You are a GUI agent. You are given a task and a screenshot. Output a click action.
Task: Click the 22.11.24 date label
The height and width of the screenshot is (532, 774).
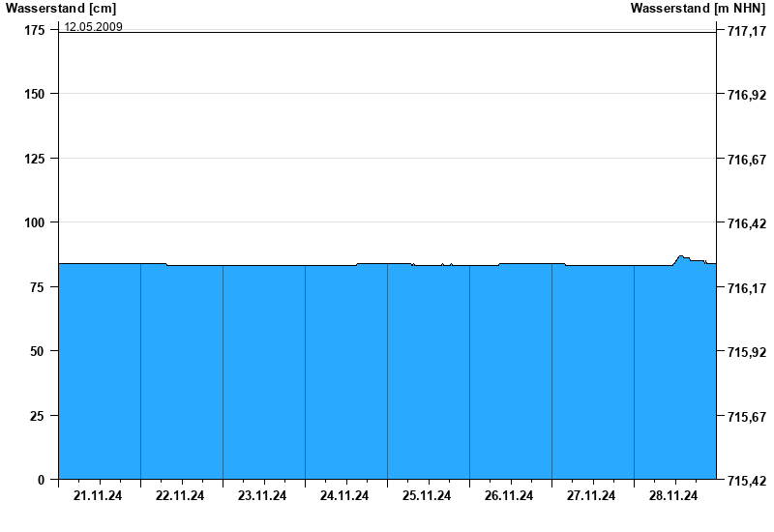[x=180, y=495]
